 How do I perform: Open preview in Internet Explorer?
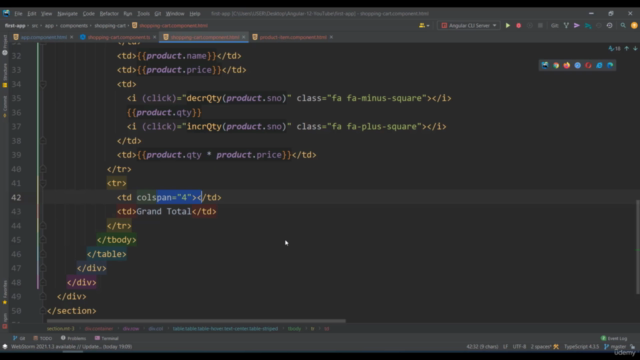(x=599, y=65)
